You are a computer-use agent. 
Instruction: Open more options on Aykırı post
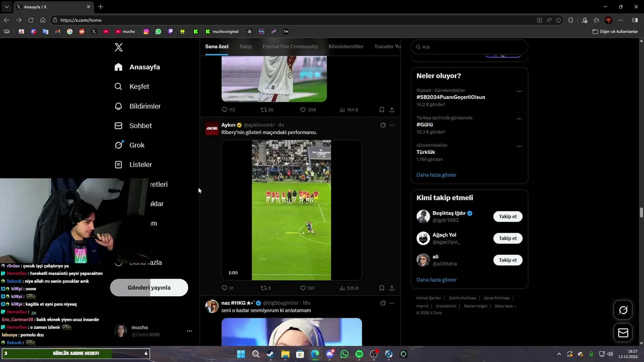pos(392,125)
